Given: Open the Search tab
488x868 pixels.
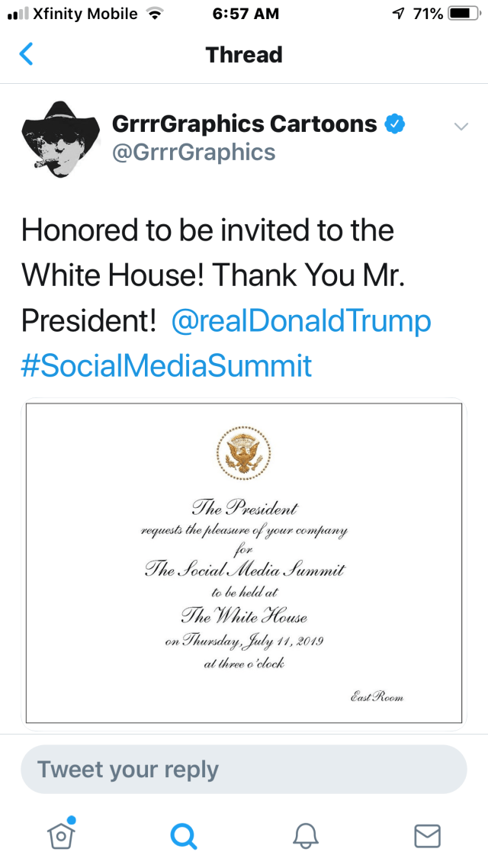Looking at the screenshot, I should click(x=183, y=835).
